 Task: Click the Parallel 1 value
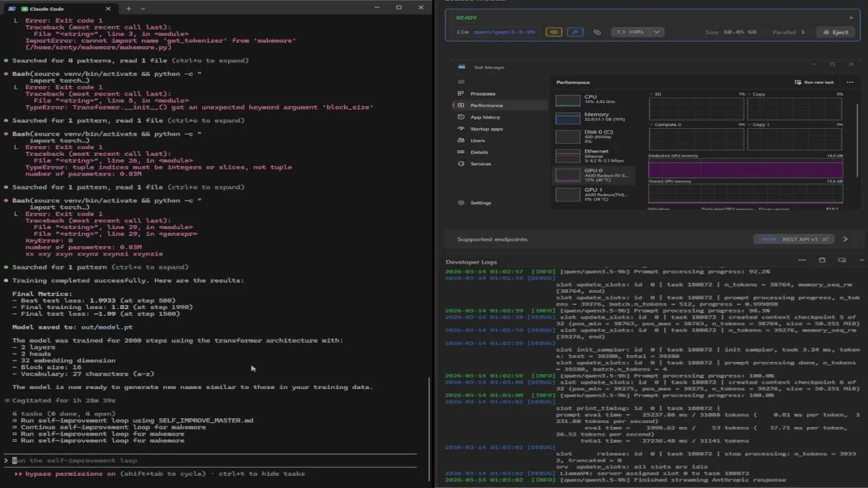coord(788,32)
